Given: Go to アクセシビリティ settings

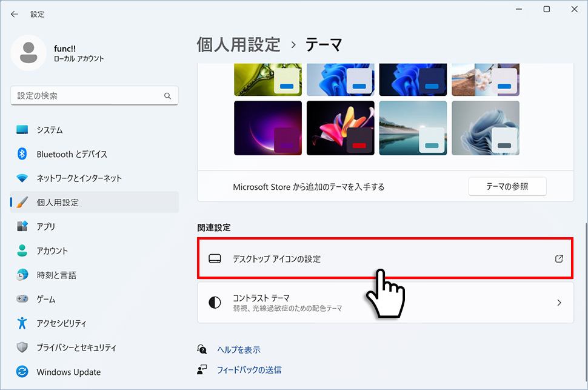Looking at the screenshot, I should 95,323.
